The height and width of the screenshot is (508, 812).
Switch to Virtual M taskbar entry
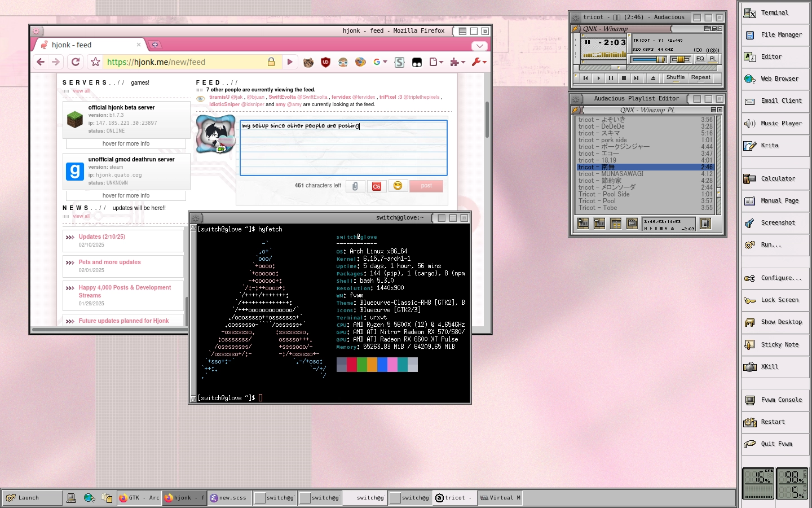[500, 497]
